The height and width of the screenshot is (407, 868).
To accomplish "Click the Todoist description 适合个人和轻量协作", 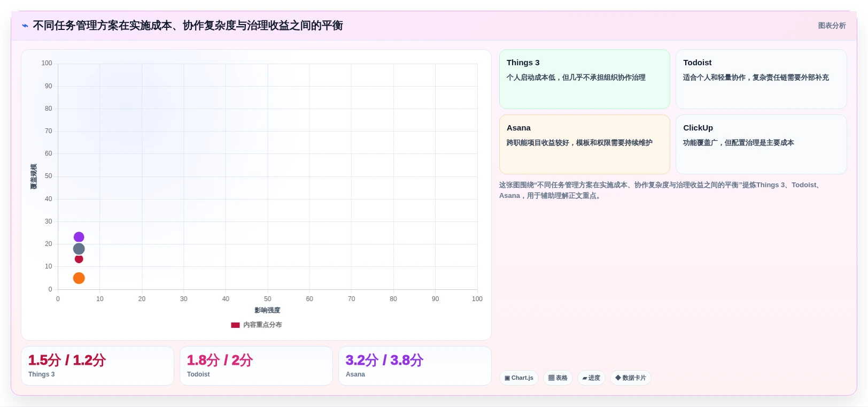I will pos(756,78).
